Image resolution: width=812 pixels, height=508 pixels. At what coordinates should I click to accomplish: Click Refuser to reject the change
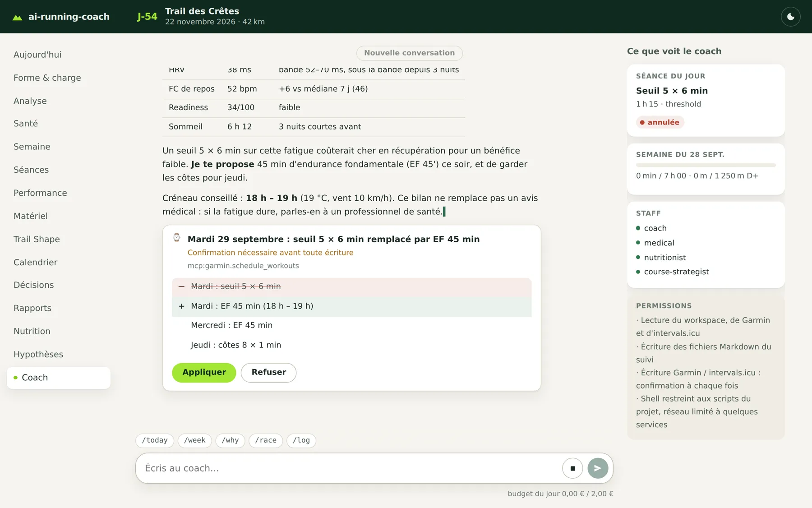pos(268,372)
